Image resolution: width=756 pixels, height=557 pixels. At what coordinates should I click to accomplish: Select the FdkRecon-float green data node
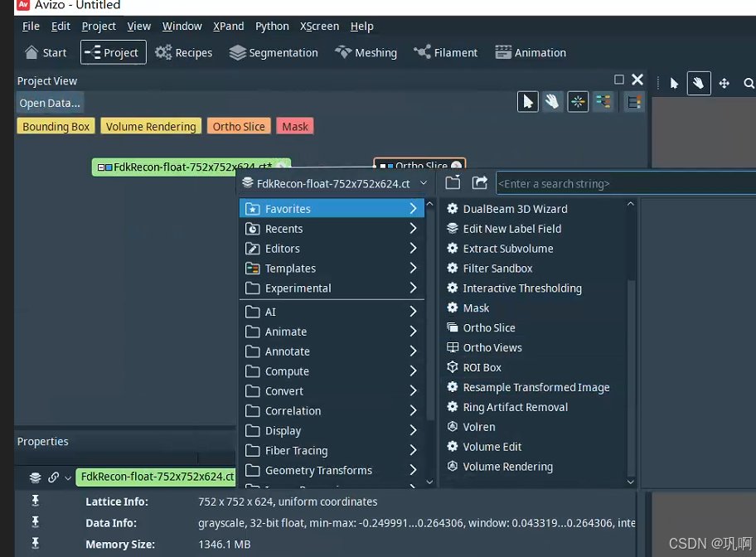(x=191, y=167)
